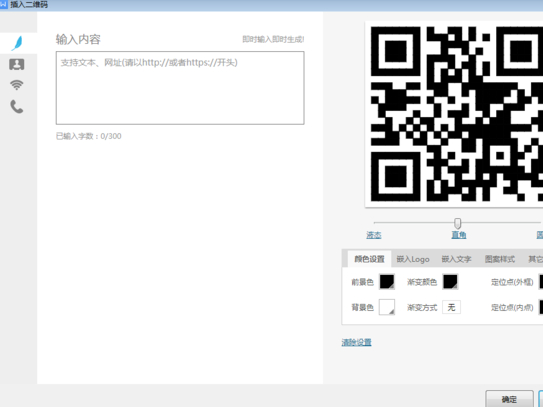Select the feather text input icon
Screen dimensions: 543x407
[17, 43]
